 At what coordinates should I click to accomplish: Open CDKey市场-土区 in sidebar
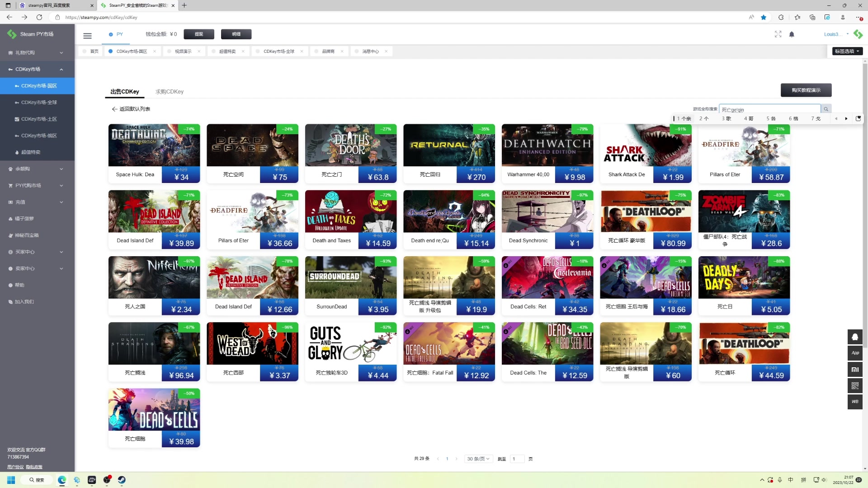click(x=37, y=119)
